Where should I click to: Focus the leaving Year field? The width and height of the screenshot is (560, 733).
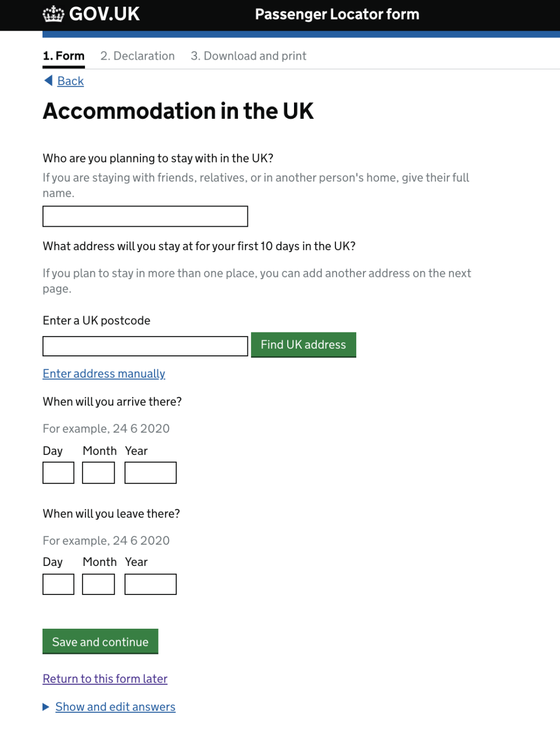point(150,584)
